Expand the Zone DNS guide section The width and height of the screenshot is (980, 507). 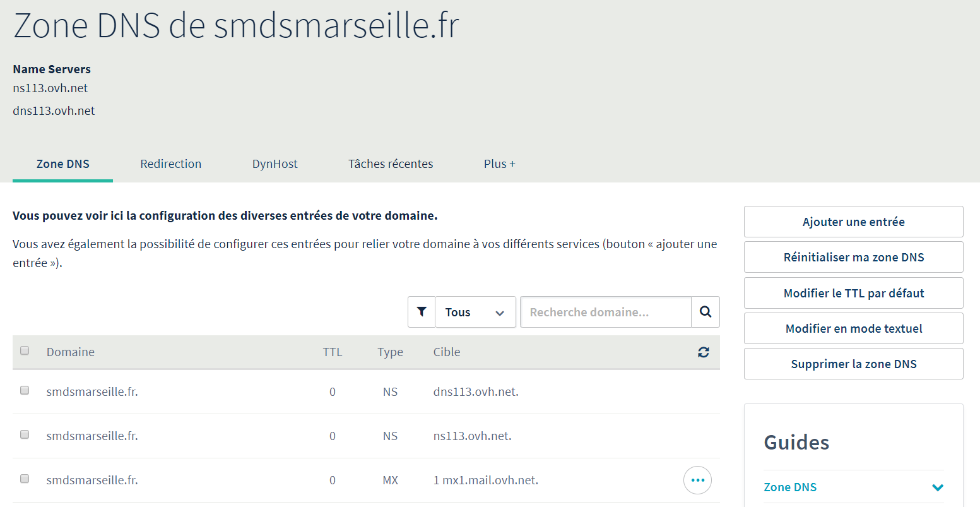click(937, 487)
